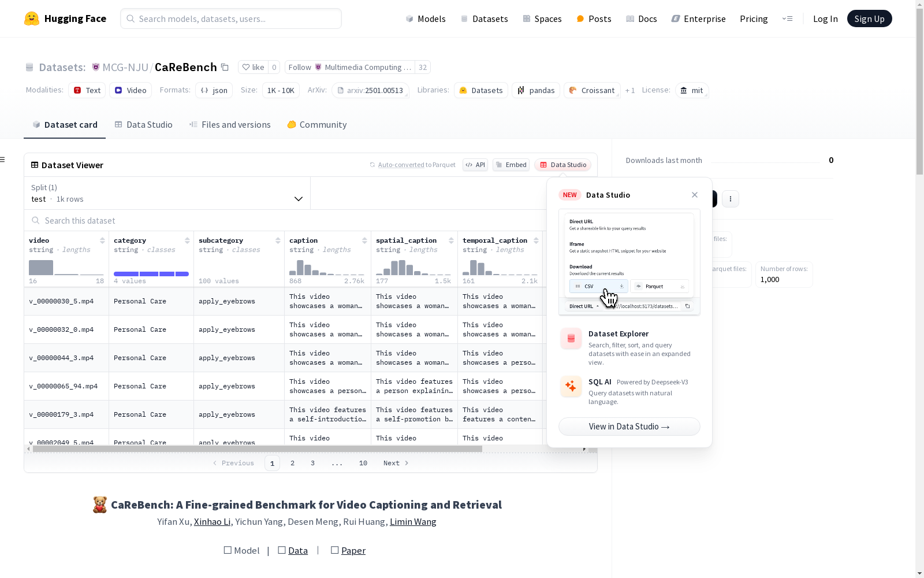Click the json format tag
This screenshot has width=924, height=578.
click(214, 90)
